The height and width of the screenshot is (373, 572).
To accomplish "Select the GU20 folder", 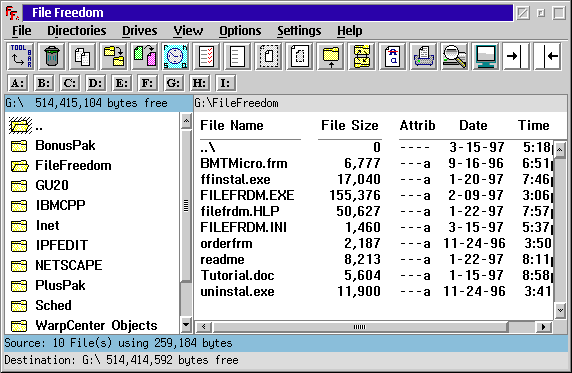I will click(x=39, y=185).
